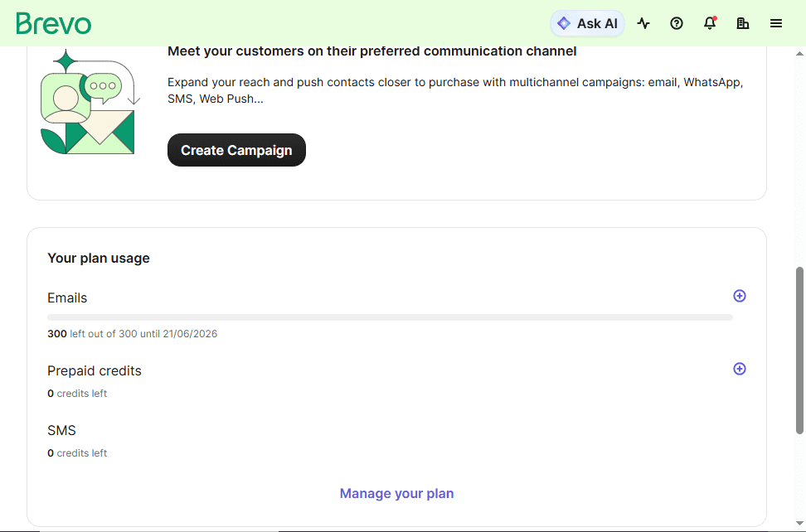Open the hamburger main menu

(776, 23)
